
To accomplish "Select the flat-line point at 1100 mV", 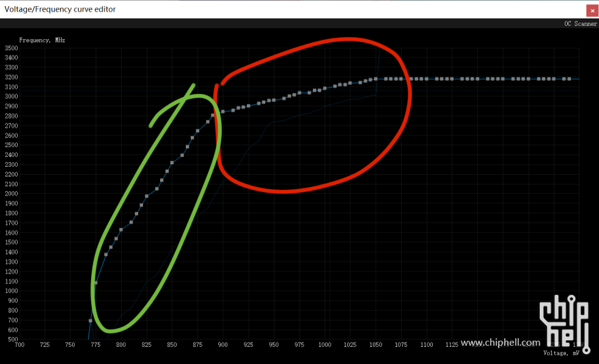I will (x=427, y=79).
